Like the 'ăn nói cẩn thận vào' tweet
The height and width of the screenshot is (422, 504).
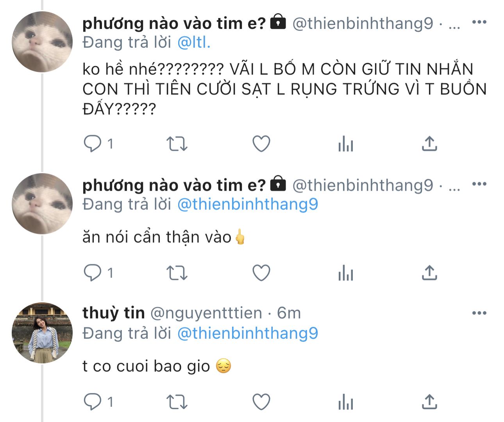click(x=261, y=273)
